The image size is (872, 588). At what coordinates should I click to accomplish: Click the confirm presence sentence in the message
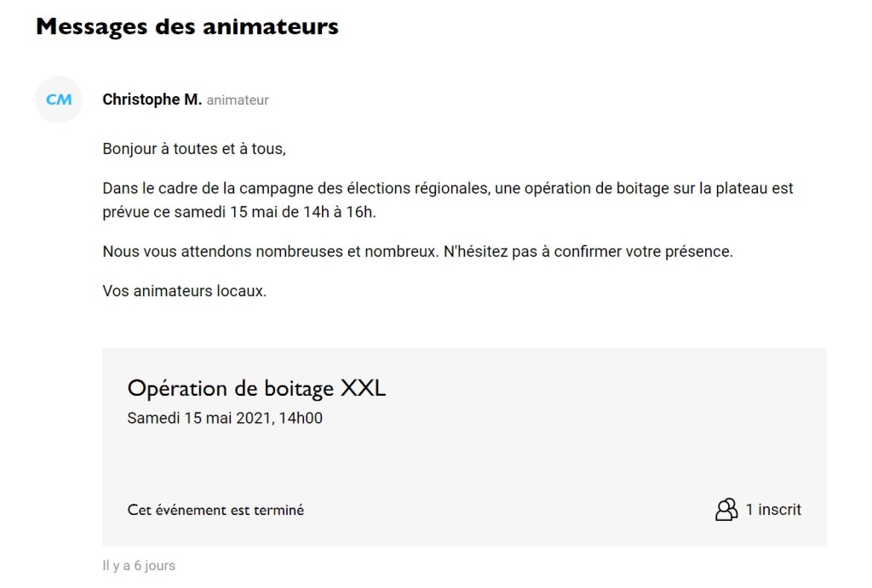point(421,252)
